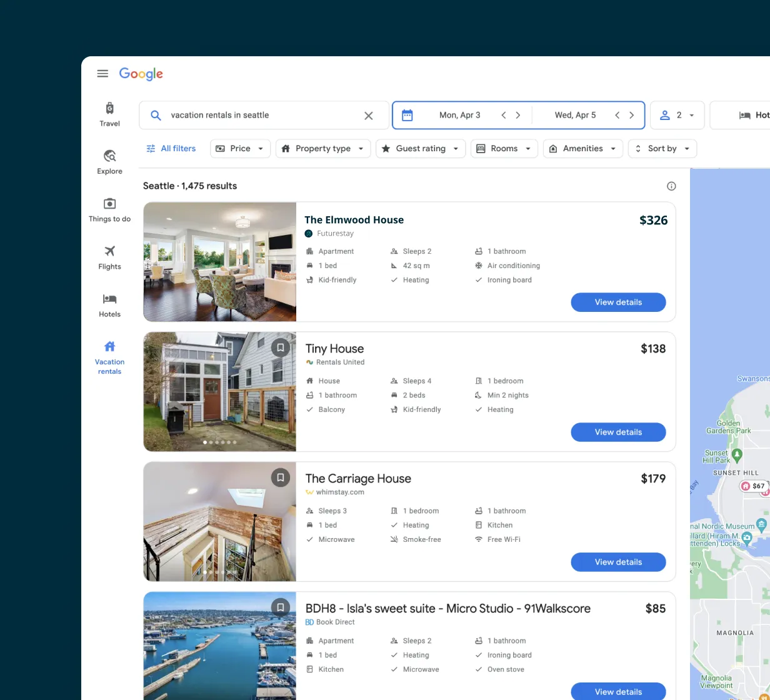This screenshot has width=770, height=700.
Task: Click the results info icon
Action: coord(671,186)
